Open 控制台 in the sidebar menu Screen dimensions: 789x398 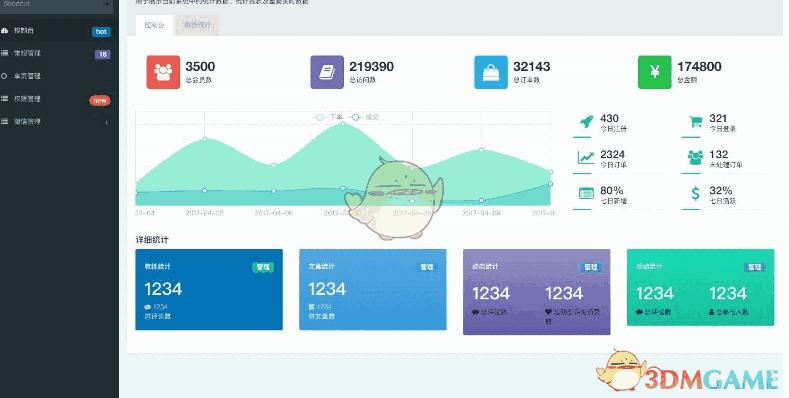[59, 31]
